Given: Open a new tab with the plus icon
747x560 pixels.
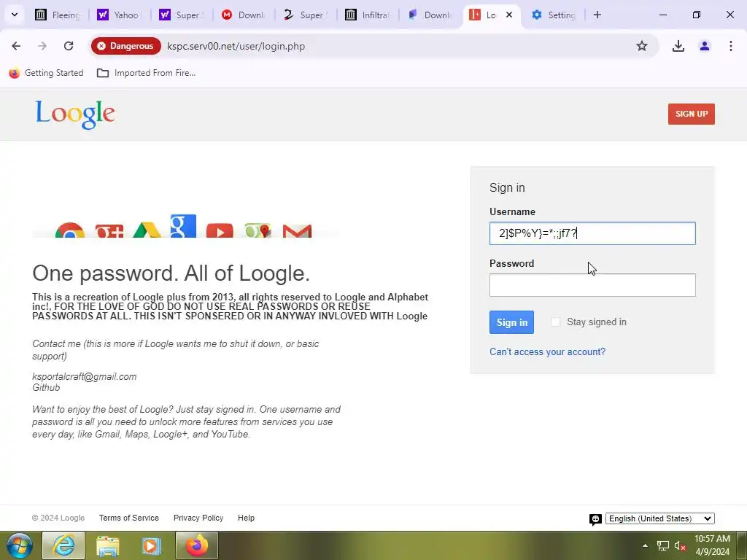Looking at the screenshot, I should coord(597,15).
